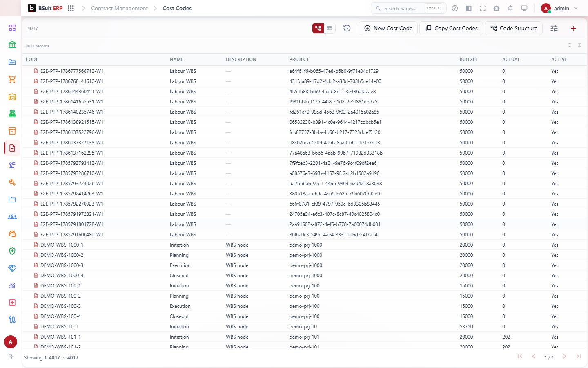Enter fullscreen mode via header icon
The width and height of the screenshot is (588, 368).
(x=483, y=8)
